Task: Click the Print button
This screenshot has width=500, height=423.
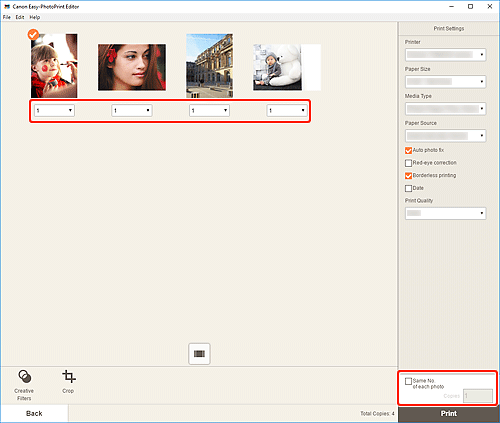Action: click(449, 414)
